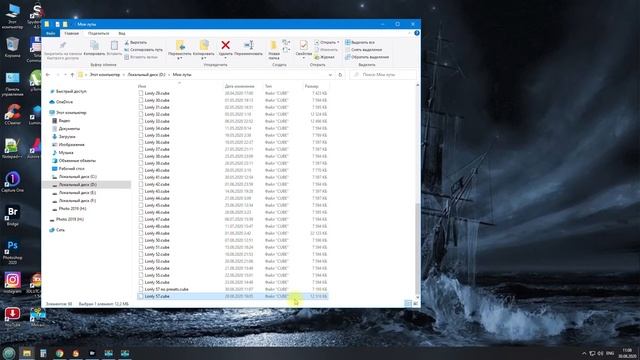
Task: Open the Recycle Bin (Корзина) desktop icon
Action: pyautogui.click(x=13, y=47)
